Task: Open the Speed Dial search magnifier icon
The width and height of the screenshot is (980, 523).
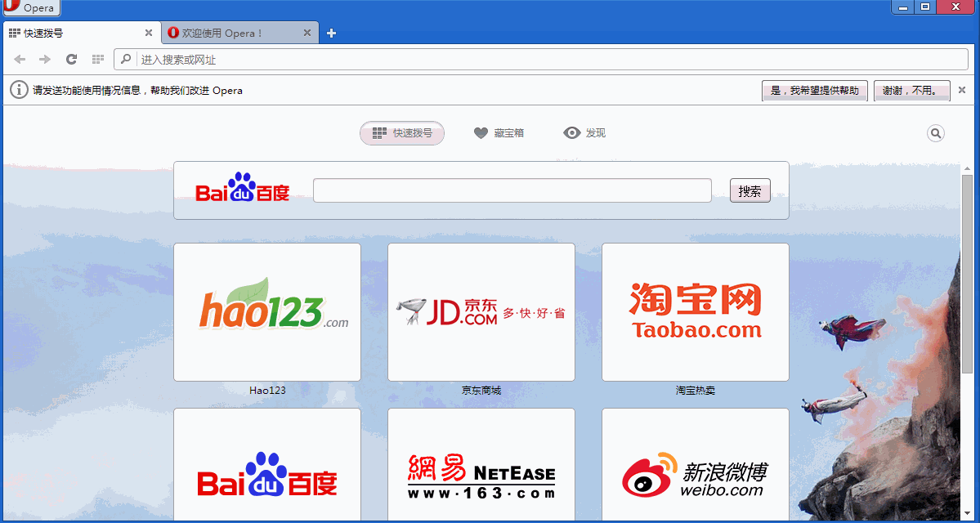Action: (x=935, y=132)
